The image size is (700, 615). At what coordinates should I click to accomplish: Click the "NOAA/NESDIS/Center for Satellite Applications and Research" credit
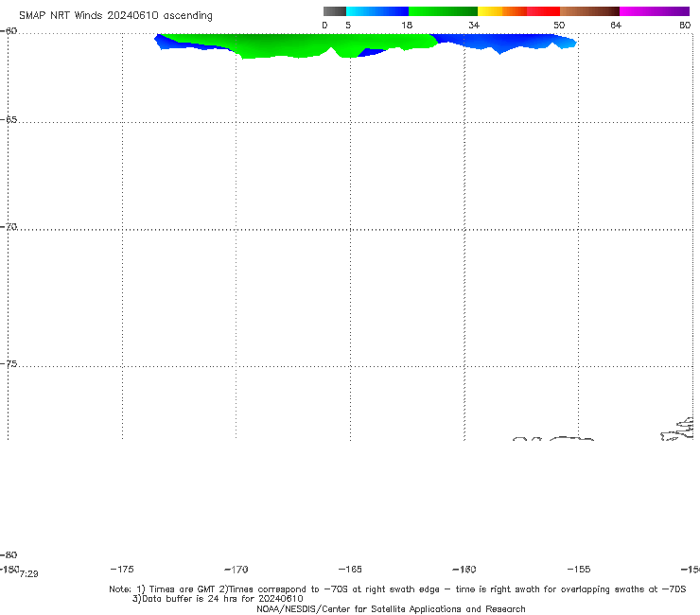[391, 608]
